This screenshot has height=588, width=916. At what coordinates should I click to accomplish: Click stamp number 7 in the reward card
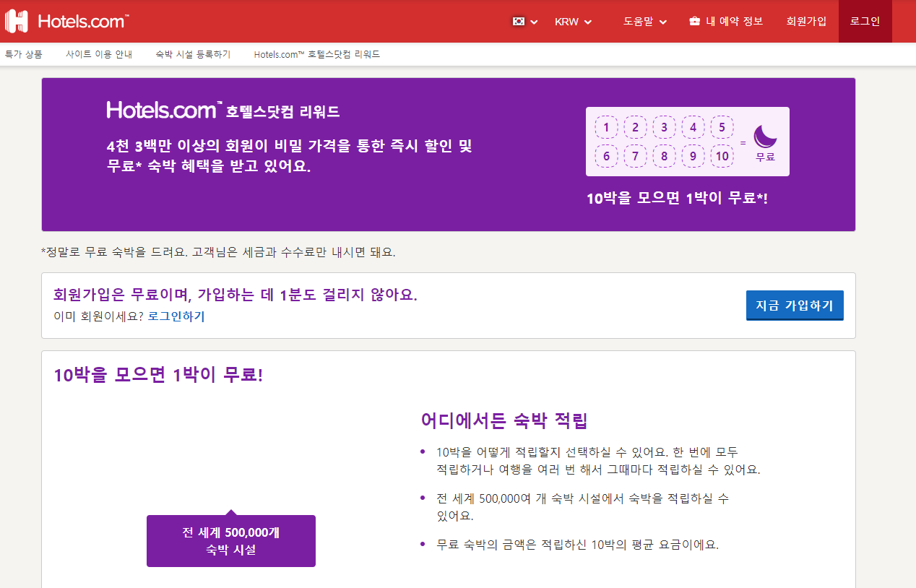(x=635, y=155)
